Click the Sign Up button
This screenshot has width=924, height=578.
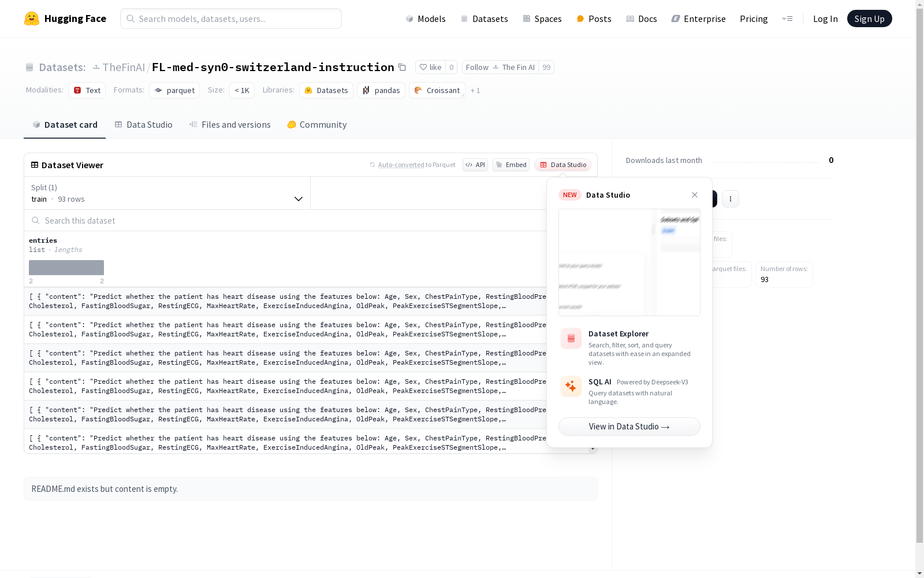869,18
